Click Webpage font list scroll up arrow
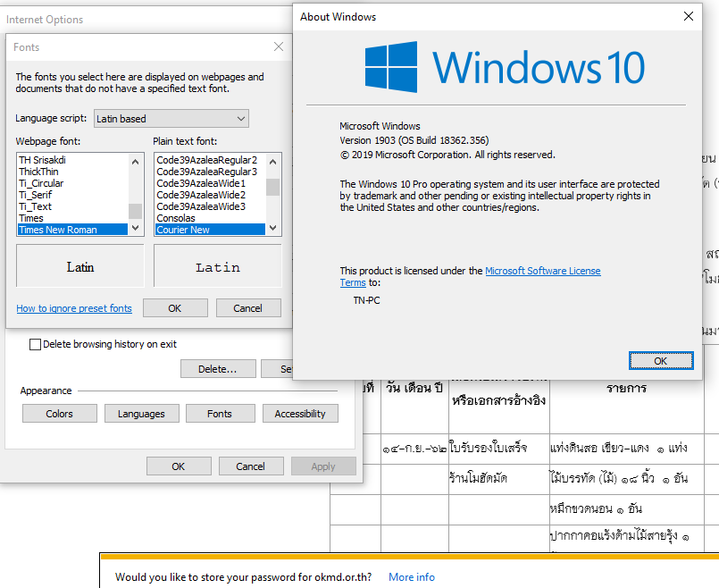 coord(135,162)
